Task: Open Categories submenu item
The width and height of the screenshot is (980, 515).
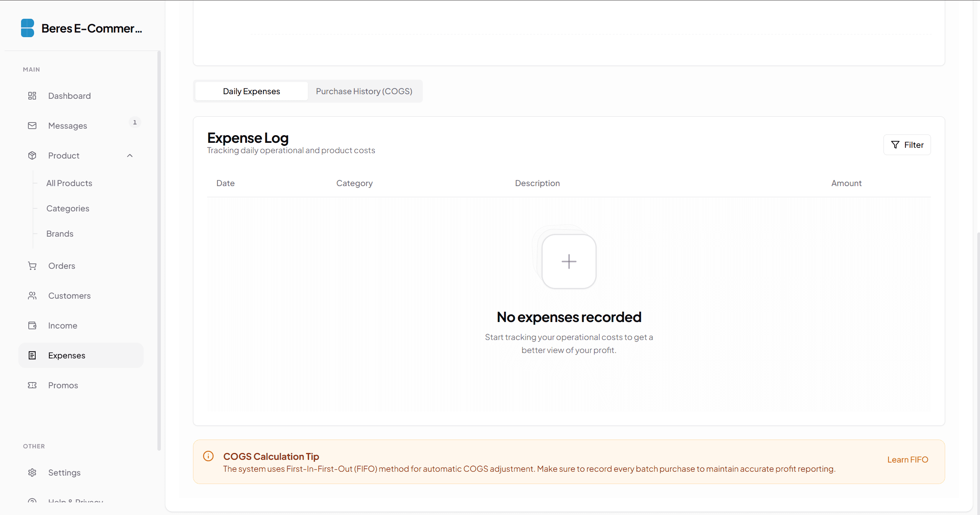Action: click(x=68, y=208)
